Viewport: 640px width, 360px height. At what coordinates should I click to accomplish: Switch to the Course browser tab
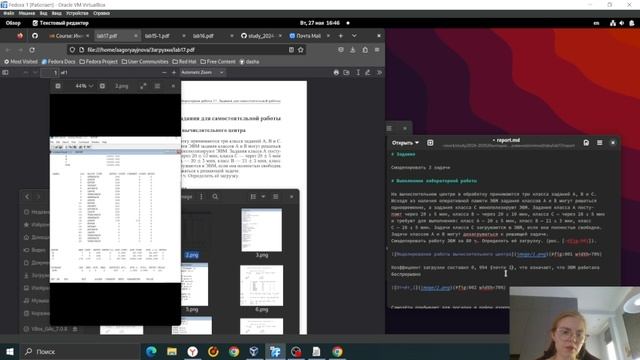[x=69, y=36]
